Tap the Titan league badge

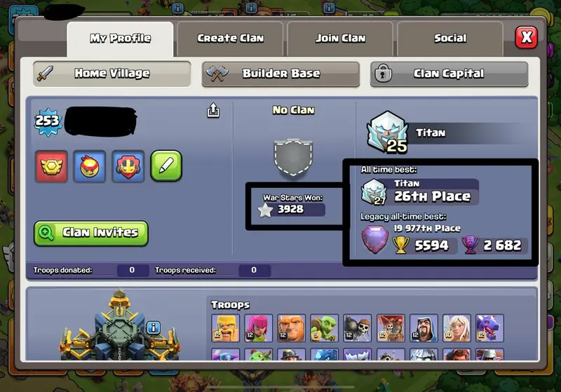point(388,133)
